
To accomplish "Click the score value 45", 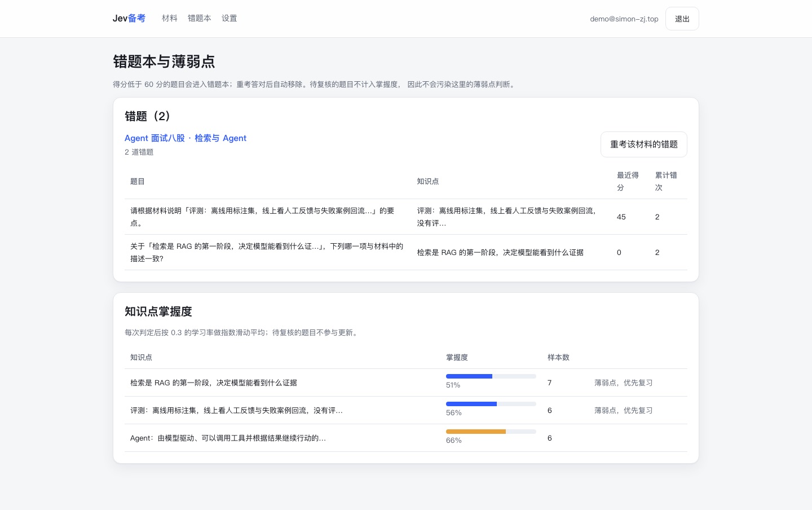I will (x=621, y=217).
